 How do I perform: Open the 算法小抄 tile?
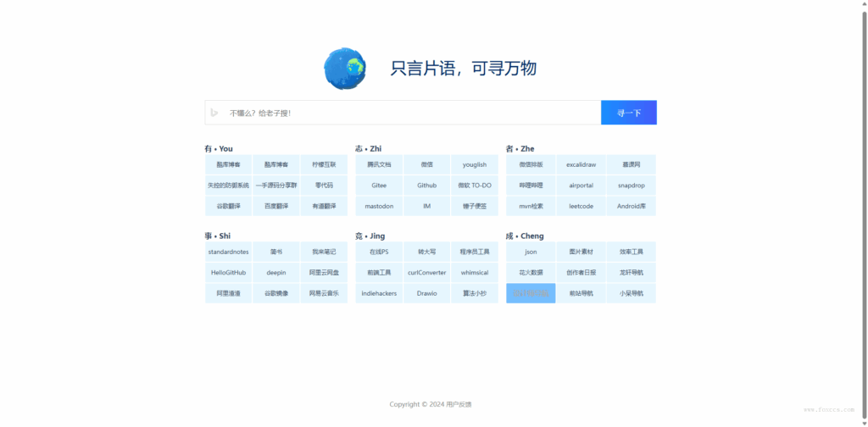click(475, 293)
